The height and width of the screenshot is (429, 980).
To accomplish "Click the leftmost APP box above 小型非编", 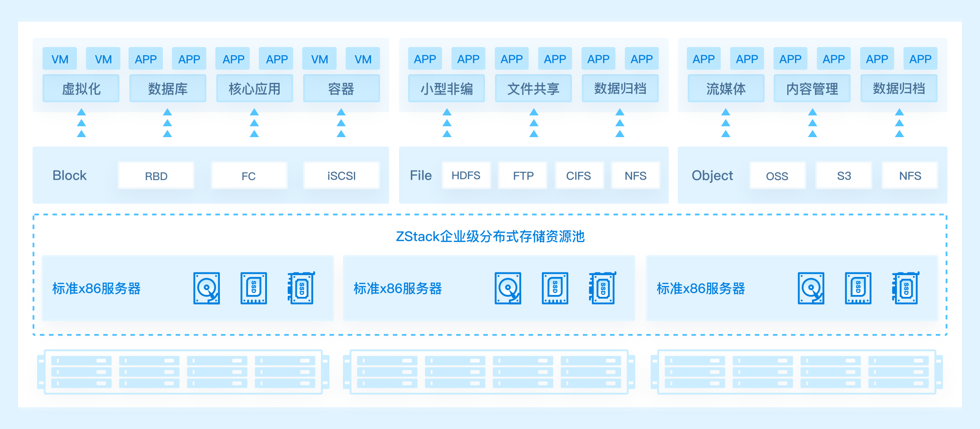I will click(x=425, y=59).
